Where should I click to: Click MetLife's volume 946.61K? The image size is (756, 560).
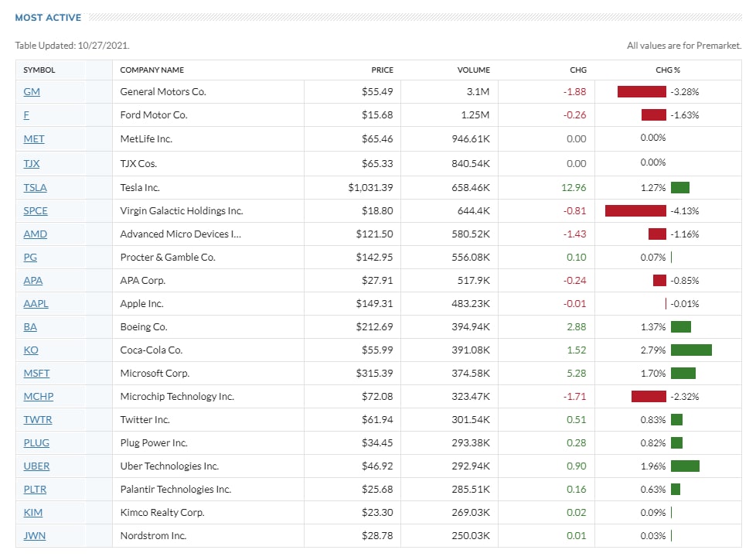471,139
